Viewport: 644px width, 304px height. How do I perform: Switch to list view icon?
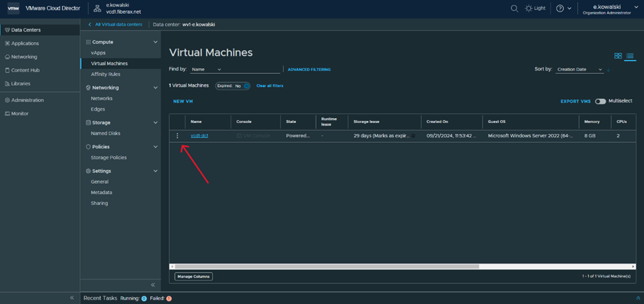(630, 56)
